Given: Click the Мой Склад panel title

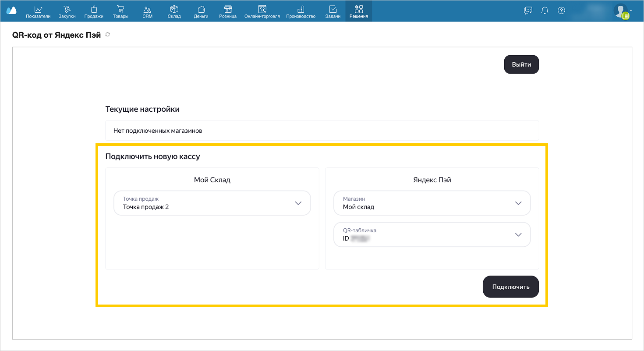Looking at the screenshot, I should [x=212, y=180].
